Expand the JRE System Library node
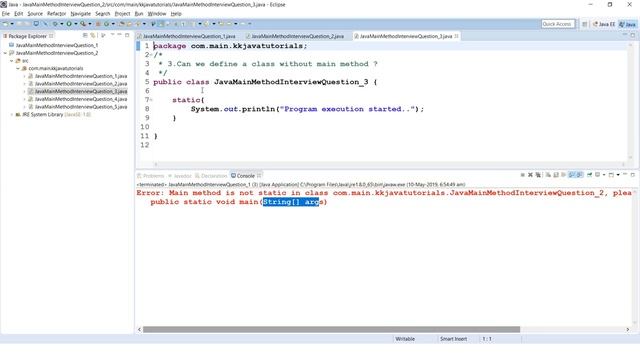Screen dimensions: 640x360 click(x=11, y=115)
